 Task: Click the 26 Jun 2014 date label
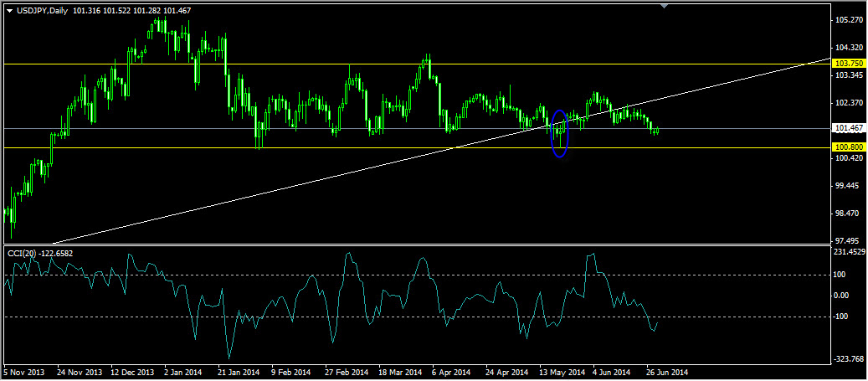click(668, 372)
